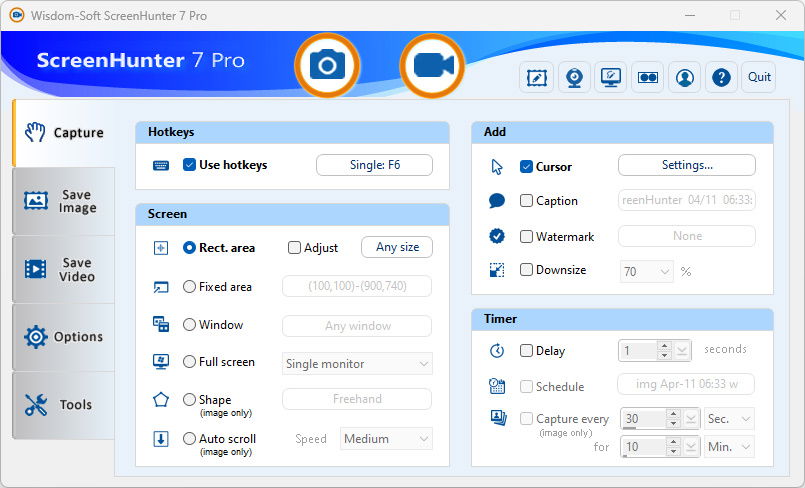Switch to the Save Image tab

pyautogui.click(x=64, y=201)
